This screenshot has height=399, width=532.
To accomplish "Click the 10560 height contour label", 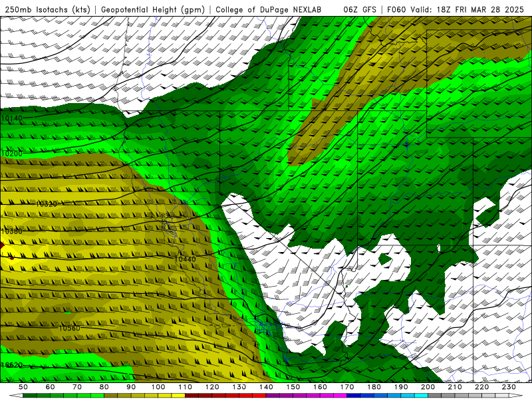I will click(70, 328).
